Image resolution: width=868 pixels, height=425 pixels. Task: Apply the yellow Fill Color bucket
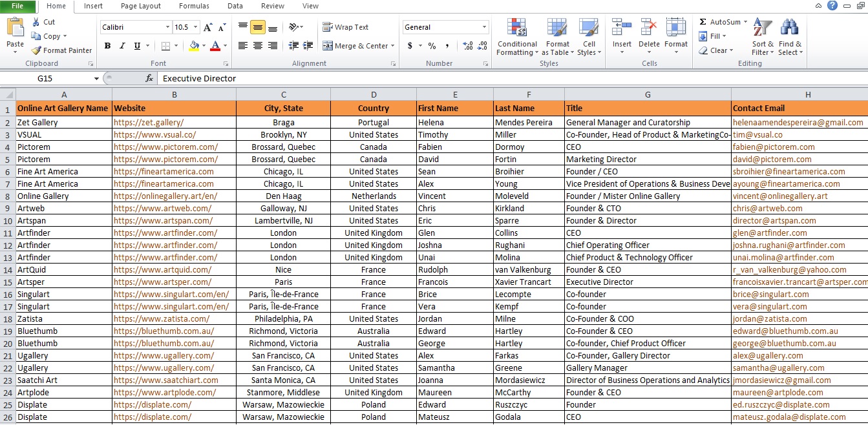(x=194, y=46)
